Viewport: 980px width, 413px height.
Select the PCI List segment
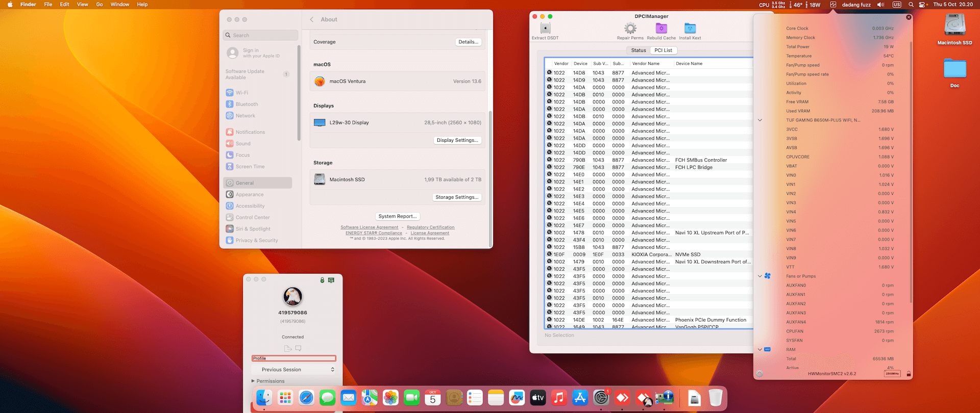(x=663, y=50)
